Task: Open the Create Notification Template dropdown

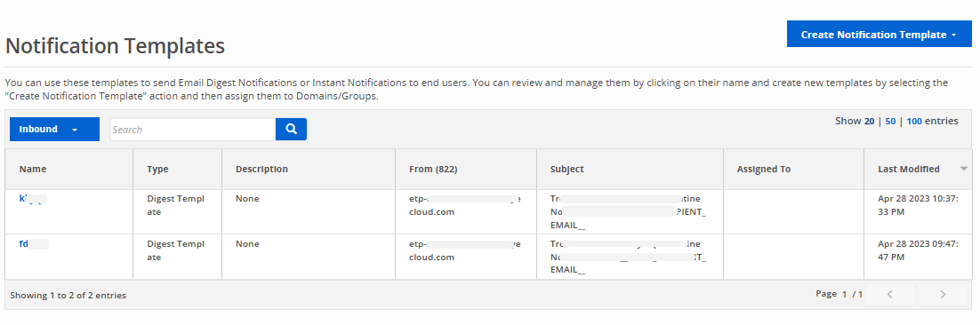Action: pos(879,35)
